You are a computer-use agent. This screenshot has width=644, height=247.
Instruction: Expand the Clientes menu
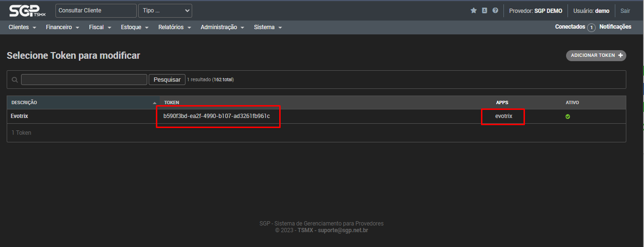point(22,27)
